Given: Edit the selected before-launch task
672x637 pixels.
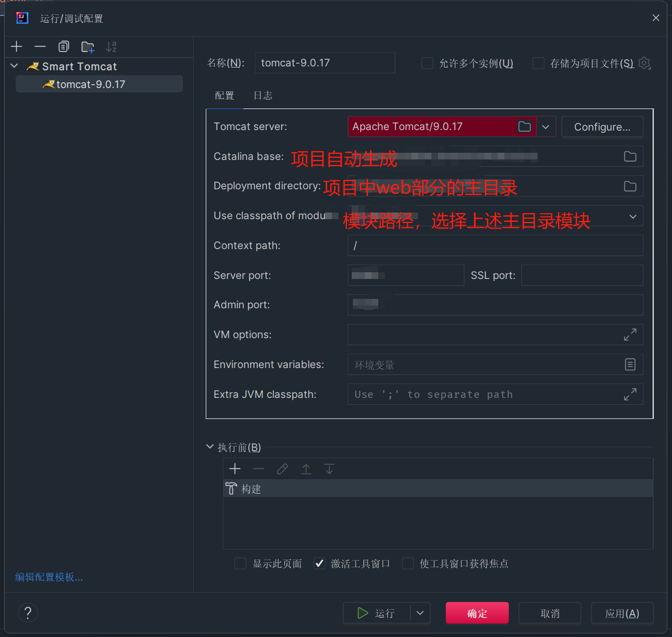Looking at the screenshot, I should click(282, 469).
